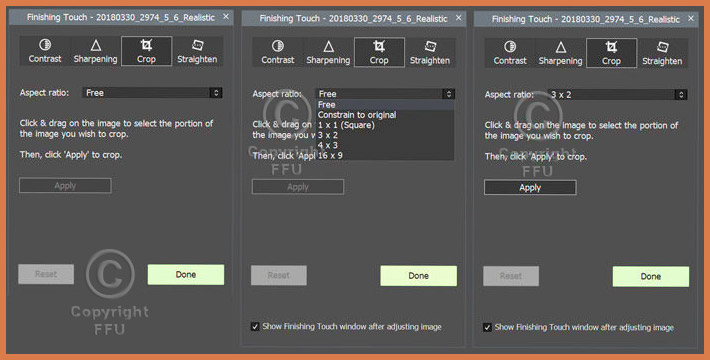Screen dimensions: 710x360
Task: Choose 3 x 2 in the open list
Action: click(x=385, y=135)
